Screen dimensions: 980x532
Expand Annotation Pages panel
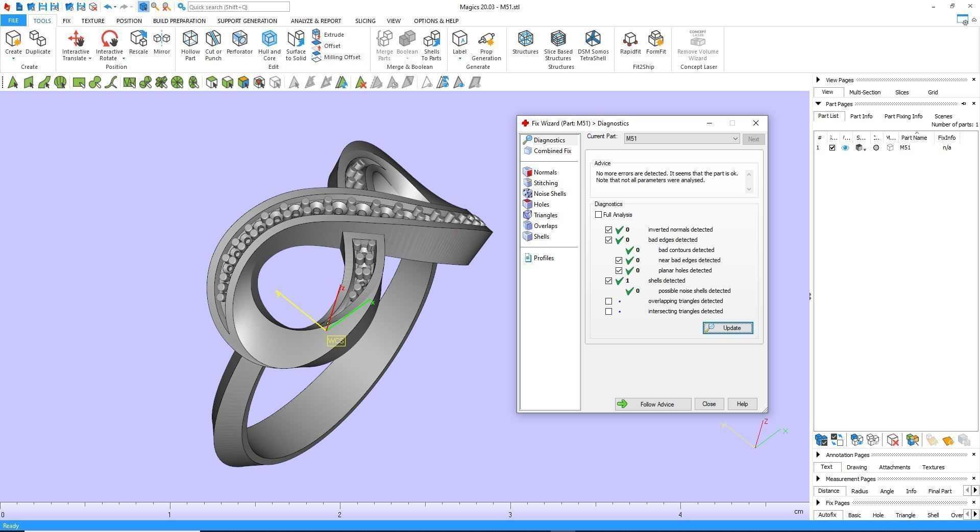coord(818,455)
